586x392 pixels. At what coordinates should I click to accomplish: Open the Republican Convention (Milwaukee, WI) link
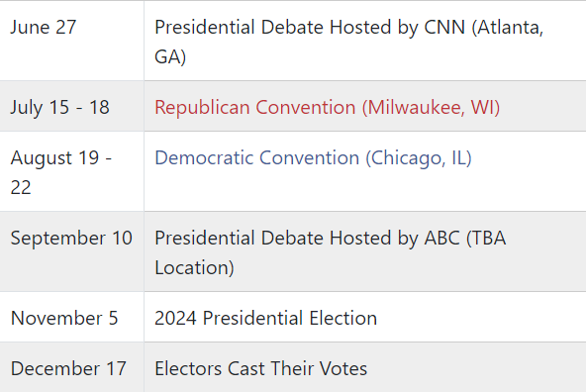327,107
